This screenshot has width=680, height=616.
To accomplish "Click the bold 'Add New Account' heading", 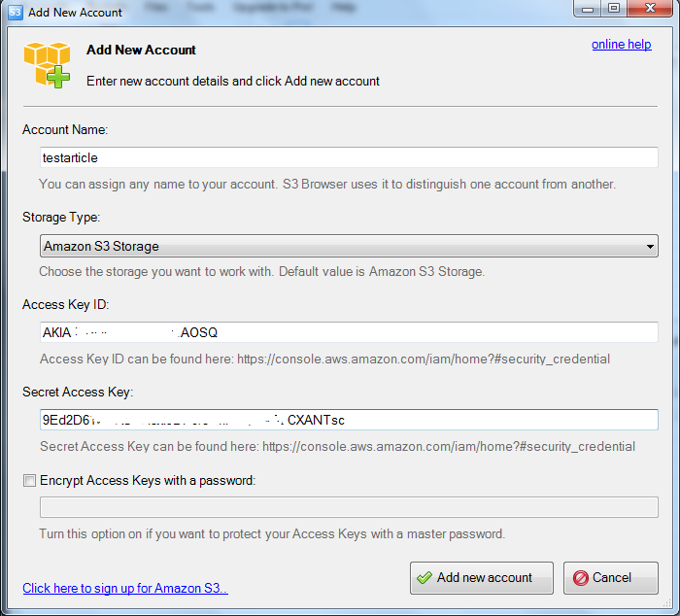I will pyautogui.click(x=141, y=50).
